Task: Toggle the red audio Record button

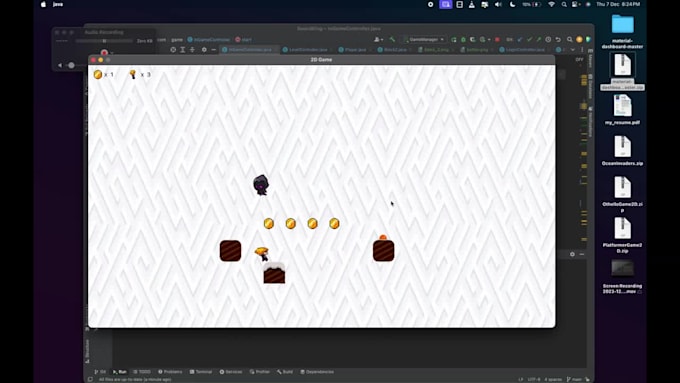Action: coord(104,52)
